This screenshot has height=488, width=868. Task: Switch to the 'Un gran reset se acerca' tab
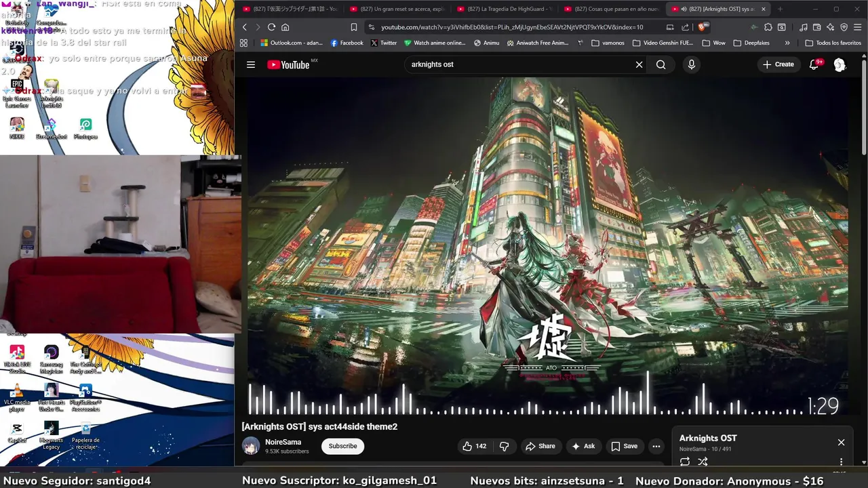pos(397,9)
